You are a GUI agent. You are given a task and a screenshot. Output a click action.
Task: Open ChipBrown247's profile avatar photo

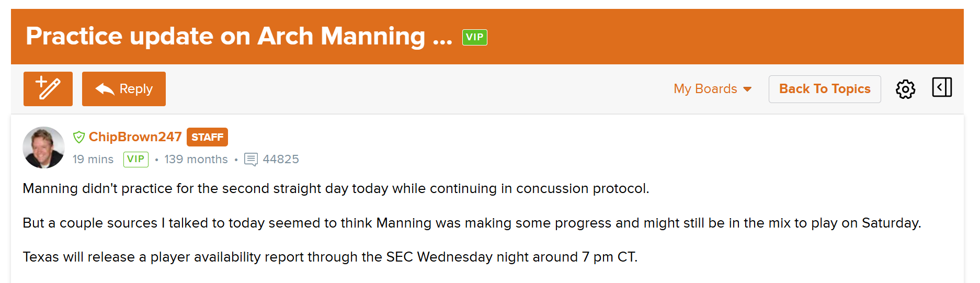[44, 148]
